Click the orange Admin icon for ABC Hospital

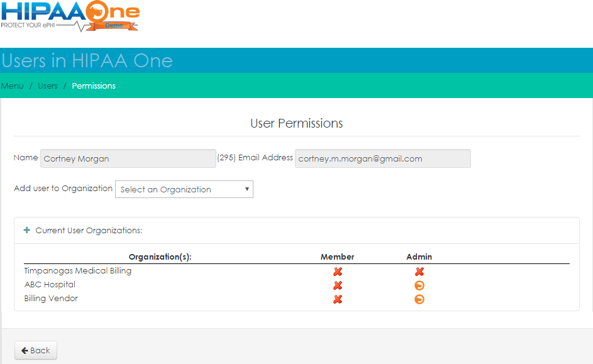(x=419, y=285)
